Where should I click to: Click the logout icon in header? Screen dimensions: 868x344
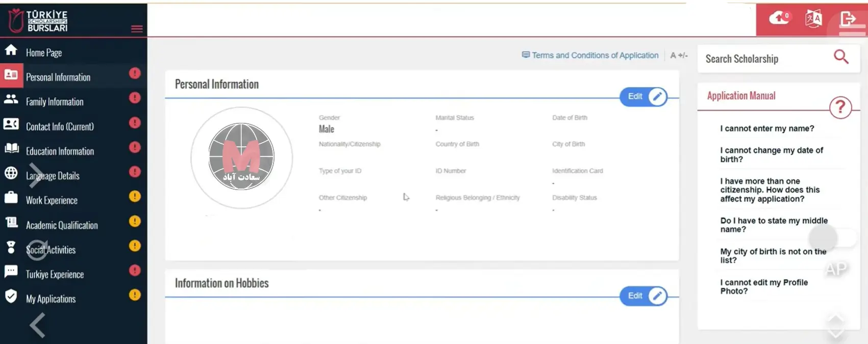coord(848,19)
